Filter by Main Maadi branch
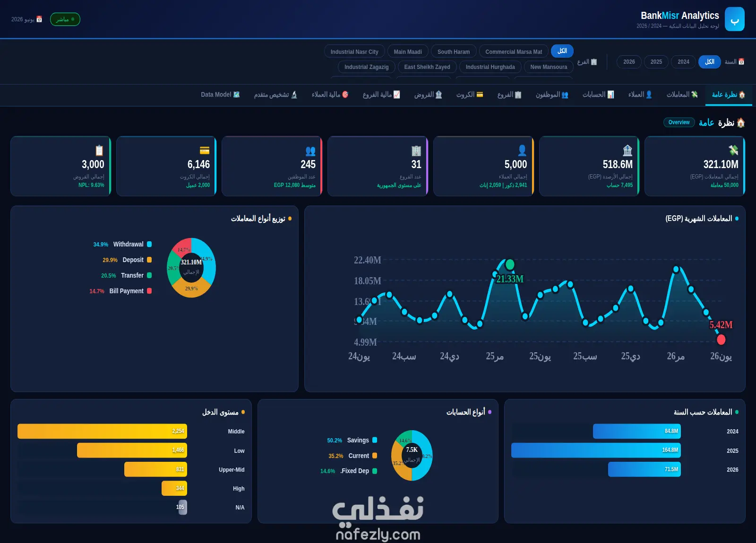Screen dimensions: 756x543 click(x=408, y=51)
